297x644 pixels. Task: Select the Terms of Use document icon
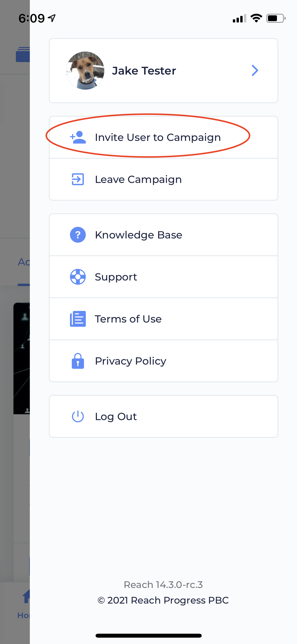tap(78, 319)
